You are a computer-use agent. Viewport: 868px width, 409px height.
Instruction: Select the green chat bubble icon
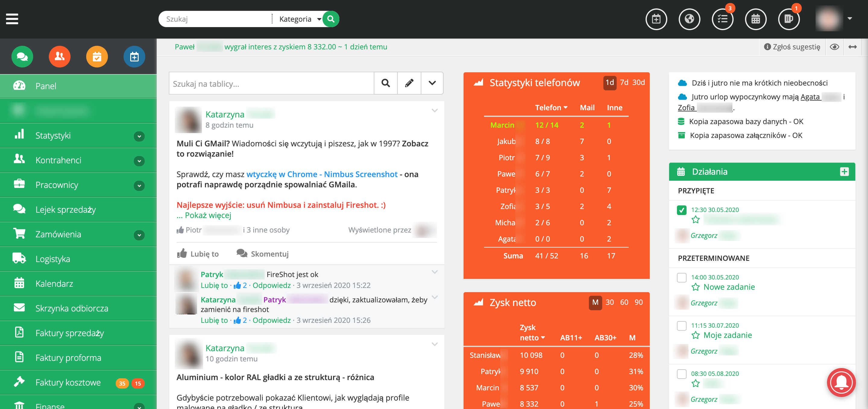click(x=22, y=57)
